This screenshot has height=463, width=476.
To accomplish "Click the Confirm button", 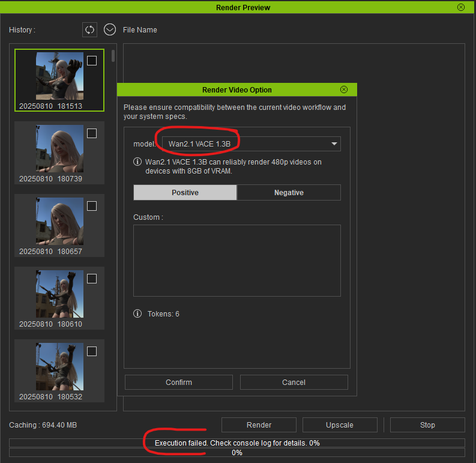I will [179, 382].
